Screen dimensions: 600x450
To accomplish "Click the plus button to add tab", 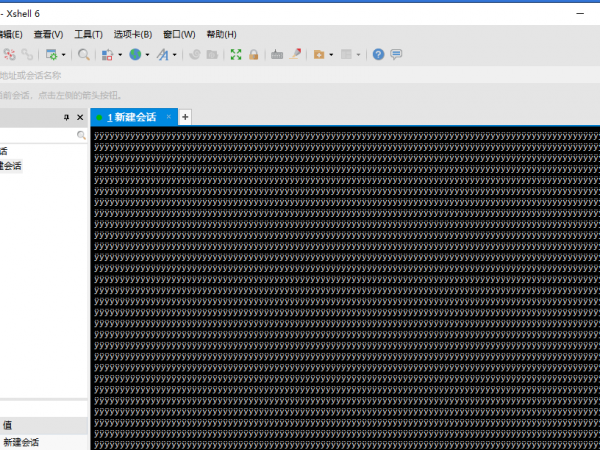I will (x=185, y=117).
